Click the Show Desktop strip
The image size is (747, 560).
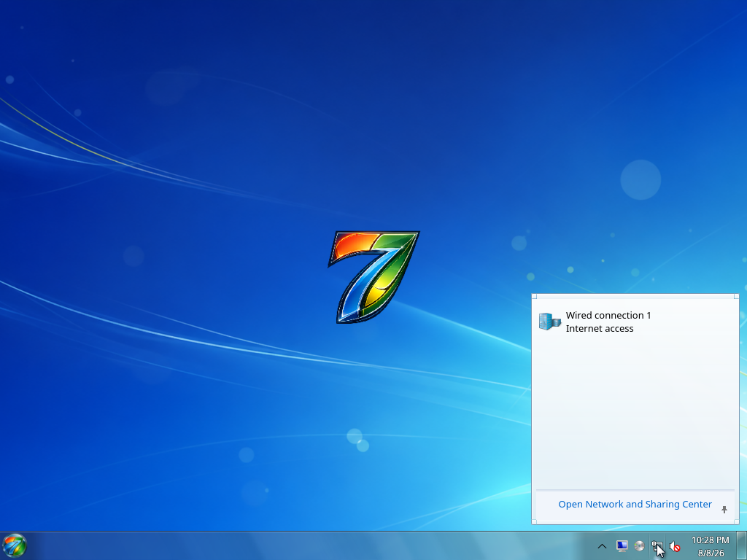click(742, 546)
